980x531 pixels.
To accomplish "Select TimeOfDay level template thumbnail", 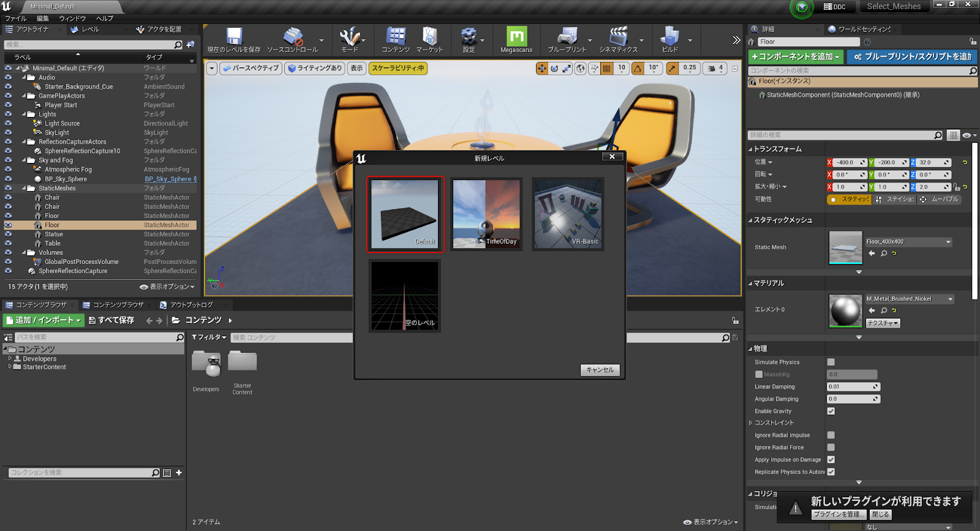I will coord(486,214).
